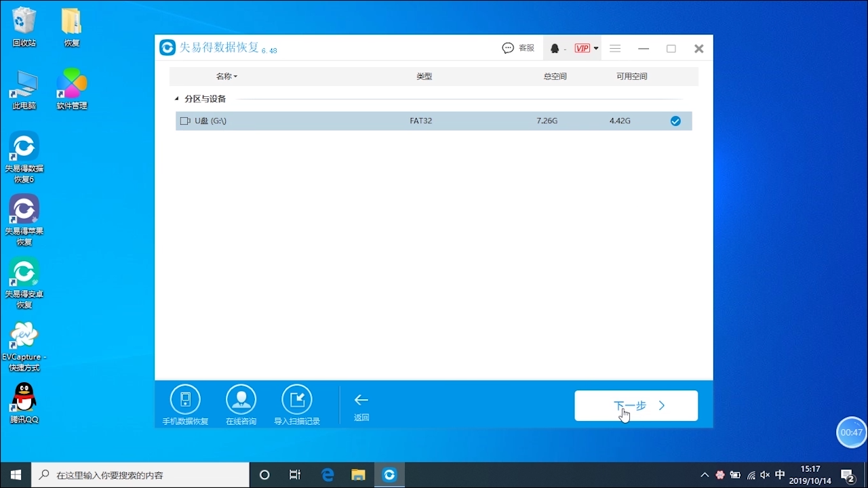This screenshot has width=868, height=488.
Task: Click the 00:47 recording timer bubble
Action: tap(851, 432)
